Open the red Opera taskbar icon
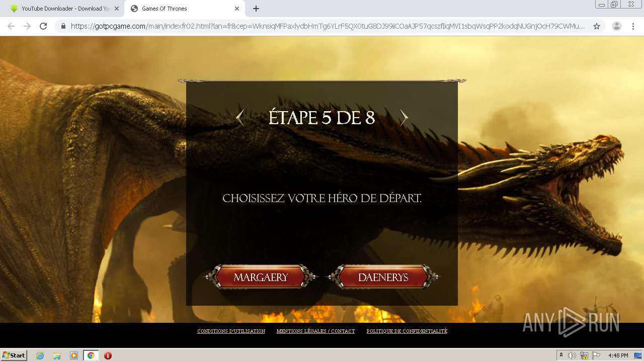This screenshot has width=644, height=362. [x=108, y=355]
